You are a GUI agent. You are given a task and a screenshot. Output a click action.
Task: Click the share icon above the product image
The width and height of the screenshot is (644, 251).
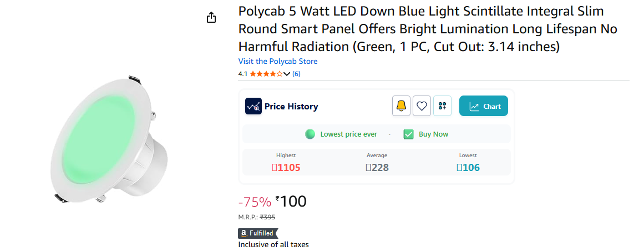tap(211, 18)
